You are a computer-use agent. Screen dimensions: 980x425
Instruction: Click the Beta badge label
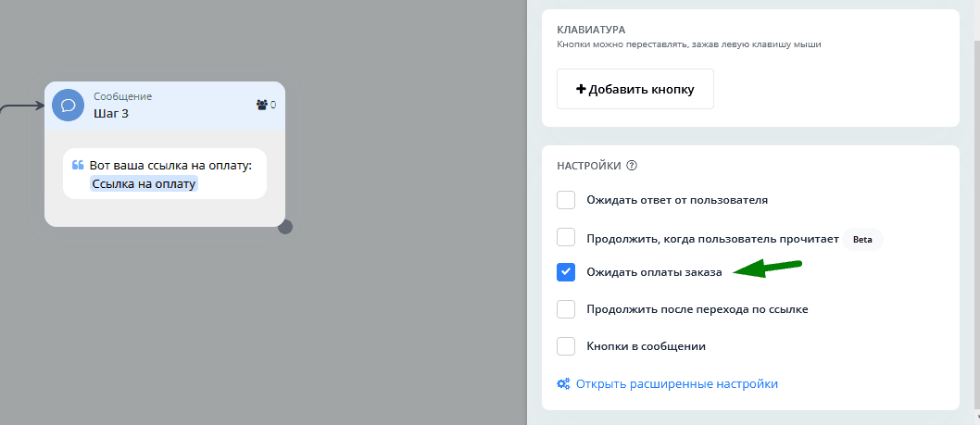pyautogui.click(x=862, y=239)
